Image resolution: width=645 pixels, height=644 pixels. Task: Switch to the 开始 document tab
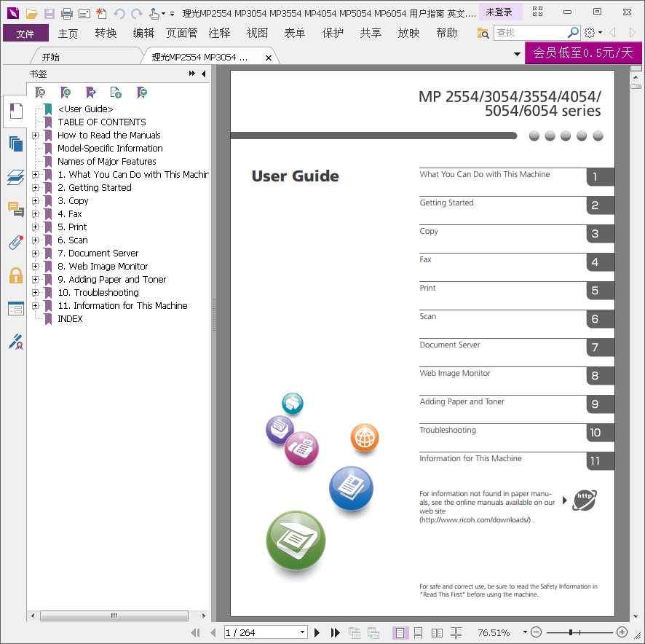coord(51,58)
